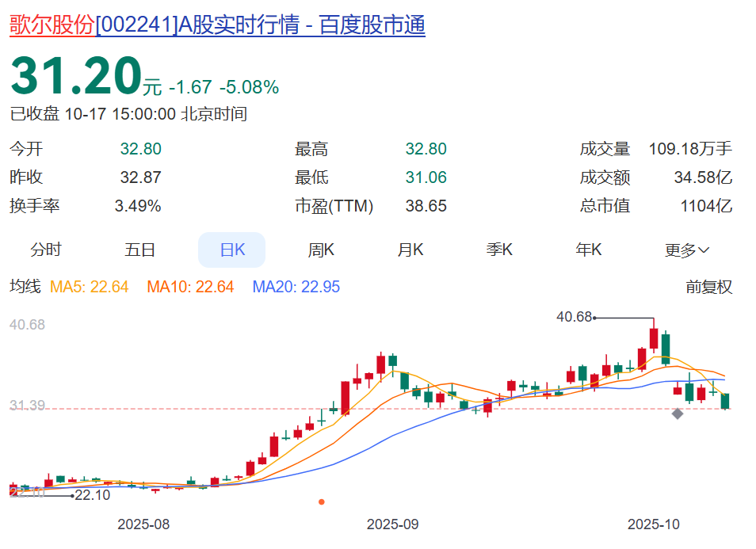View the 月K monthly chart
This screenshot has width=756, height=549.
click(409, 249)
